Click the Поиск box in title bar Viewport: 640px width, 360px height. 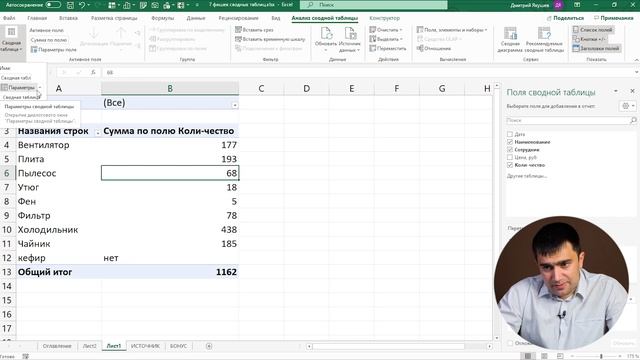pos(373,5)
